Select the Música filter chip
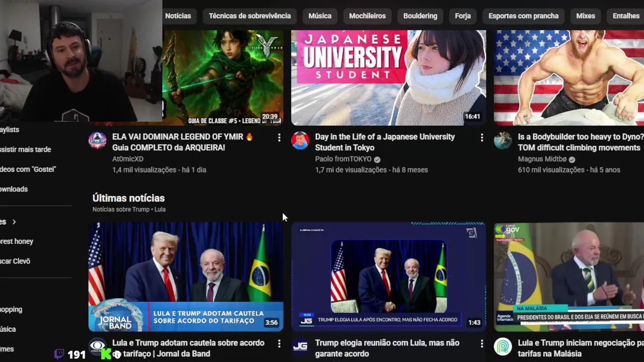Screen dimensions: 644x362 pyautogui.click(x=320, y=16)
